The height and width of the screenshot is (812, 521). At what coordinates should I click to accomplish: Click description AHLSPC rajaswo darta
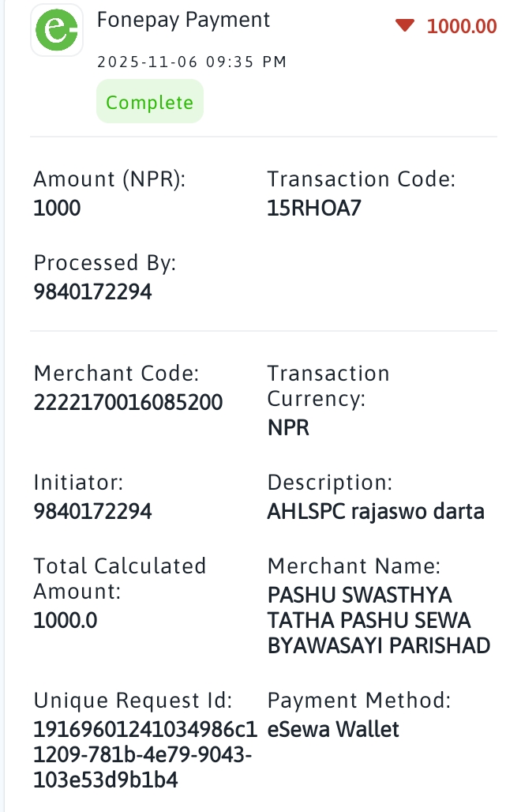tap(376, 512)
